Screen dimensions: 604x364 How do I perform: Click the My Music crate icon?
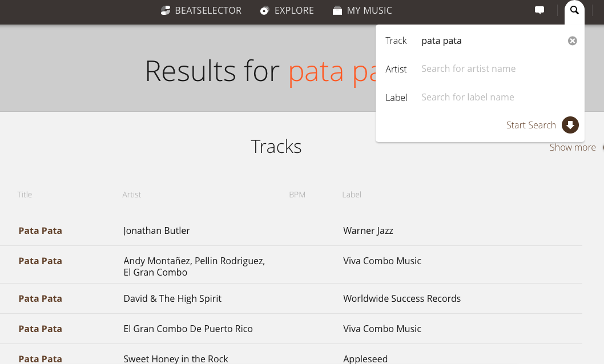pos(337,10)
